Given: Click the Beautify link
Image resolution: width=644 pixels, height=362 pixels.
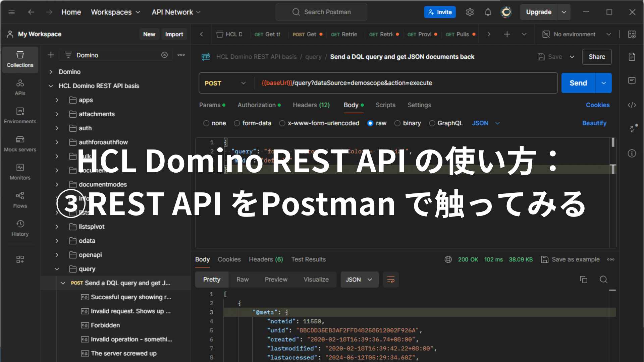Looking at the screenshot, I should coord(594,123).
